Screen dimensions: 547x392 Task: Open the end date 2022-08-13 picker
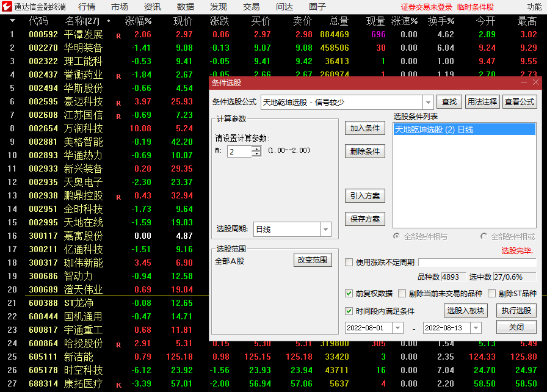[x=476, y=328]
